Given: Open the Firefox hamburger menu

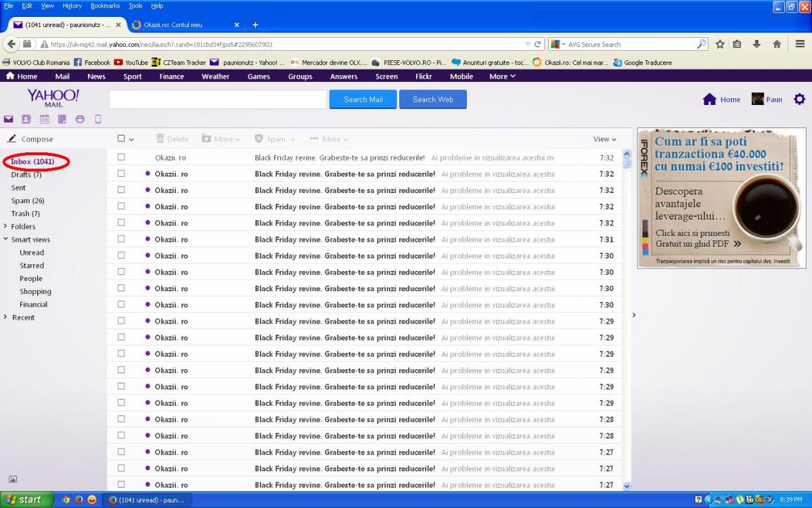Looking at the screenshot, I should (x=800, y=44).
